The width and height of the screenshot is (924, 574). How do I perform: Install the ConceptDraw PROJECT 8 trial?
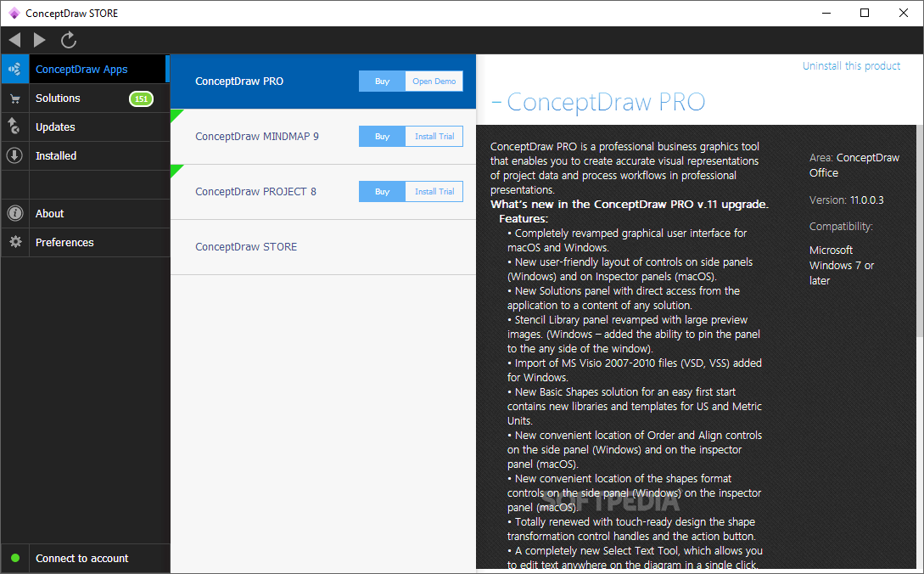[x=434, y=192]
